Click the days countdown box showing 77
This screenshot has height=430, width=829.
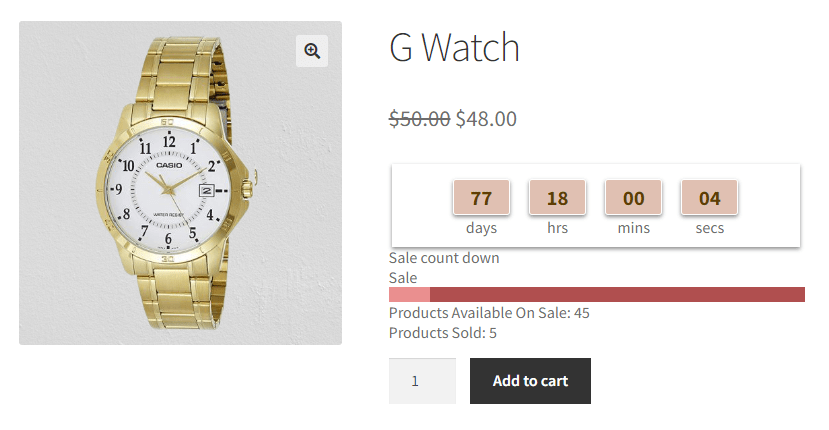[482, 198]
